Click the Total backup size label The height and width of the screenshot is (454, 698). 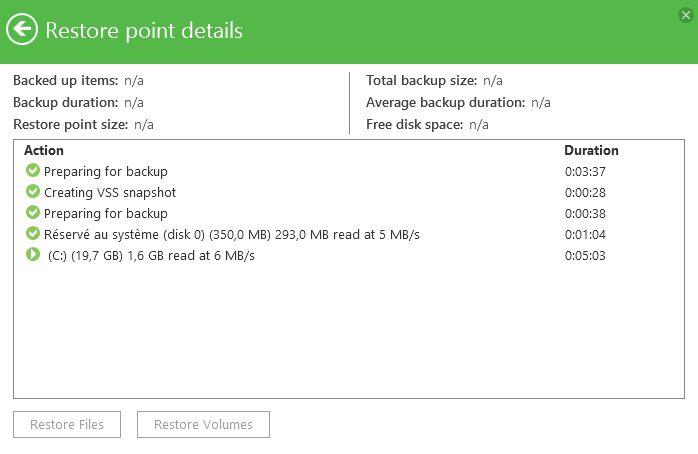click(x=420, y=81)
